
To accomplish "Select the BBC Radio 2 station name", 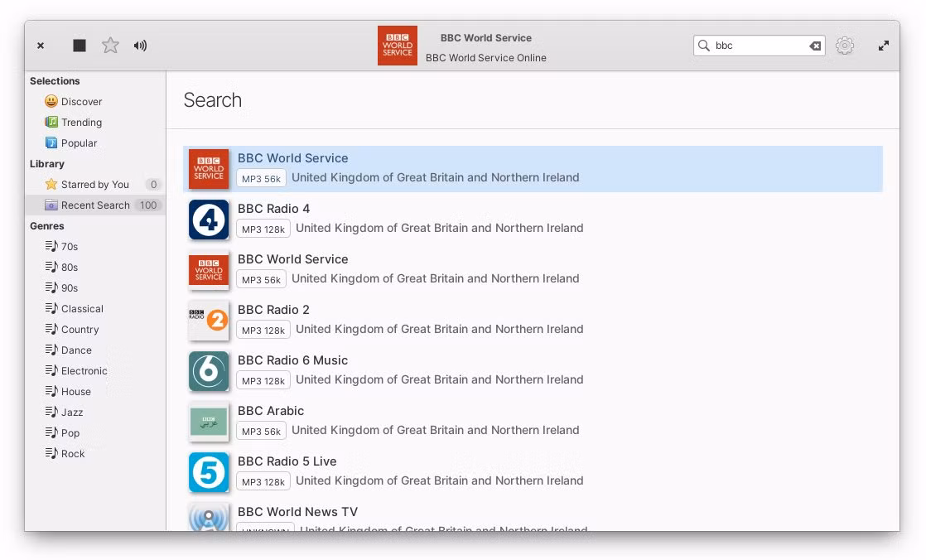I will coord(273,310).
